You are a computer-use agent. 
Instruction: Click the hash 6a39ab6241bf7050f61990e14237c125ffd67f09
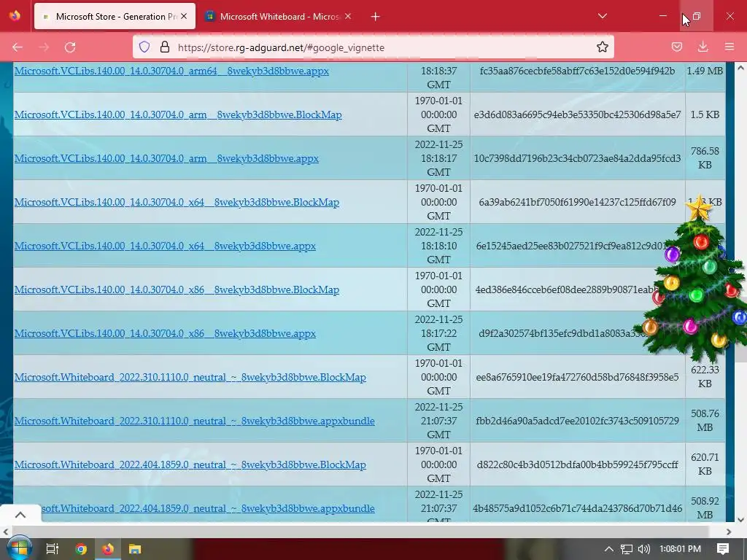tap(577, 203)
